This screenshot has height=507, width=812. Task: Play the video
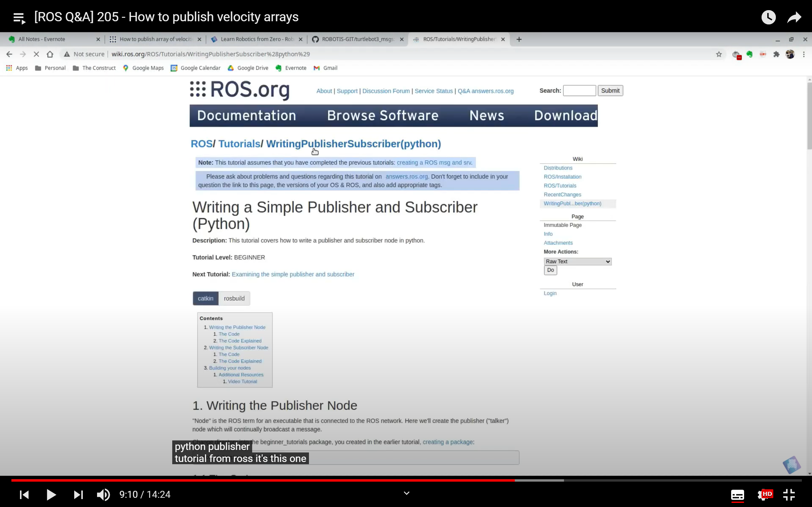point(51,495)
